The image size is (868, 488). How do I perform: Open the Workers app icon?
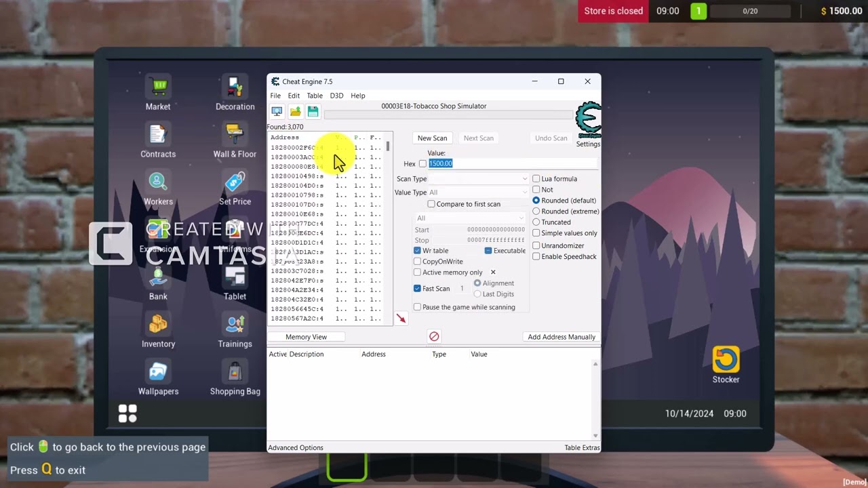coord(158,182)
